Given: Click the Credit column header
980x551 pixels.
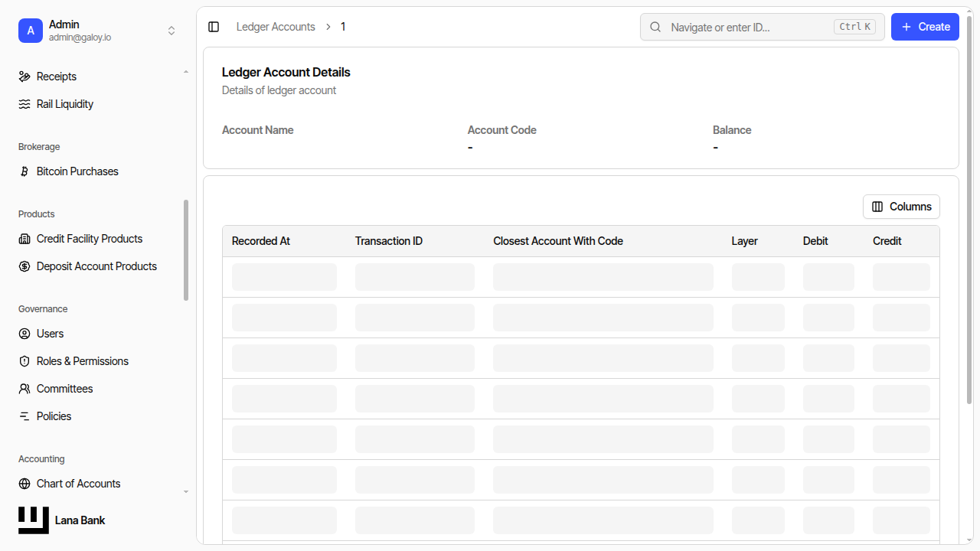Looking at the screenshot, I should point(887,241).
